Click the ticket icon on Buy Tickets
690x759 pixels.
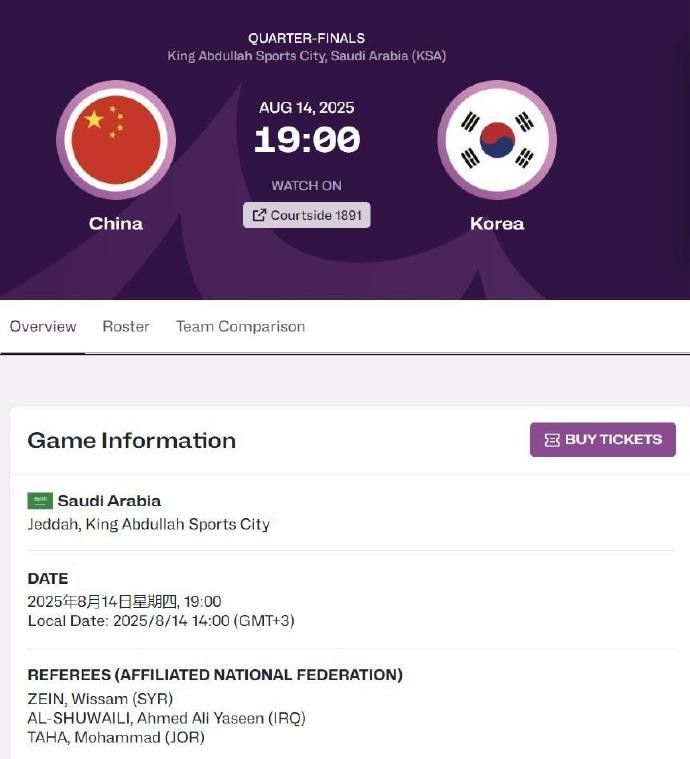pyautogui.click(x=551, y=440)
